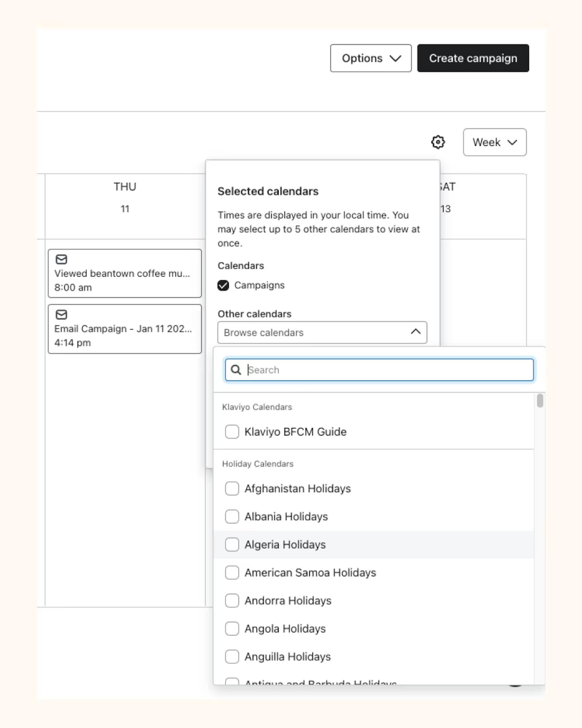Image resolution: width=582 pixels, height=728 pixels.
Task: Click the magnifier icon in search box
Action: [x=236, y=370]
